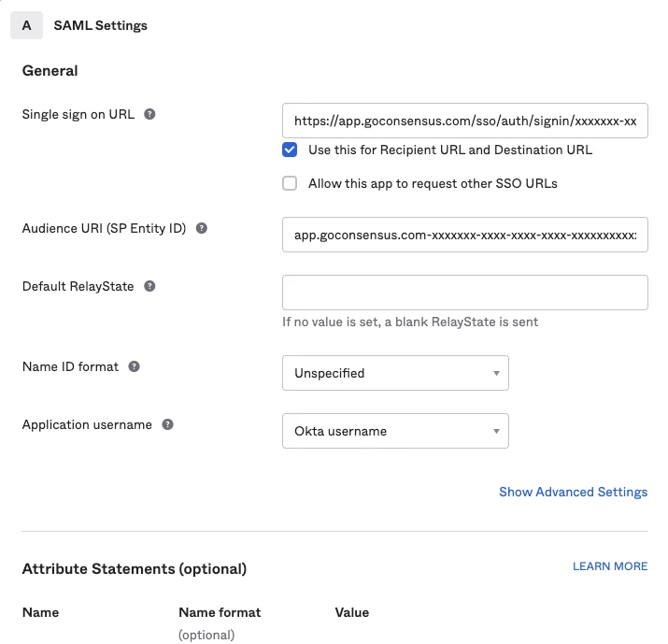Screen dimensions: 668x644
Task: Click the General section title
Action: 50,71
